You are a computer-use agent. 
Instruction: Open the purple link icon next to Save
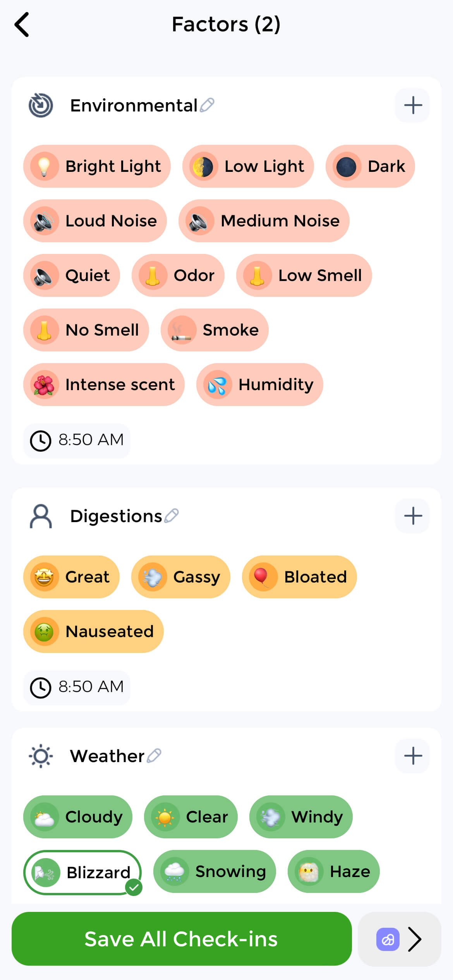tap(388, 939)
